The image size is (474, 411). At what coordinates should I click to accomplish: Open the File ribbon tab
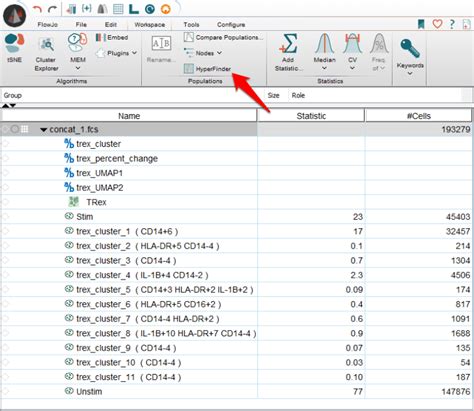(x=81, y=25)
